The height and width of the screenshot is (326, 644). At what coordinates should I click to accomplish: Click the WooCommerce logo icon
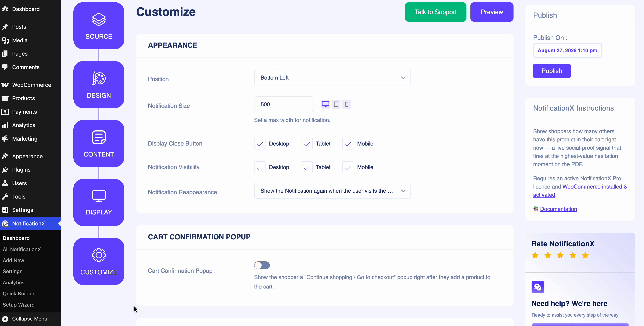[5, 85]
